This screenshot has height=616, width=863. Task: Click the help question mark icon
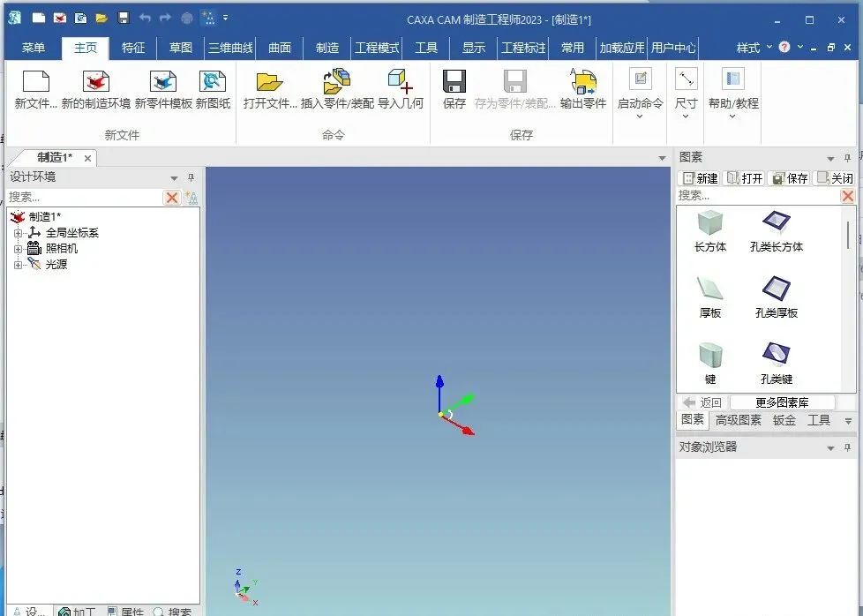pos(784,48)
